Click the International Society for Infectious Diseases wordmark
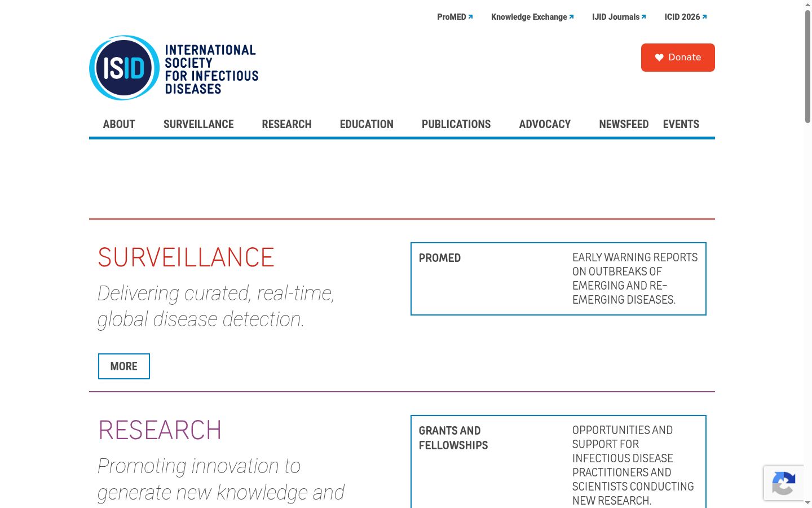The image size is (812, 508). [211, 69]
